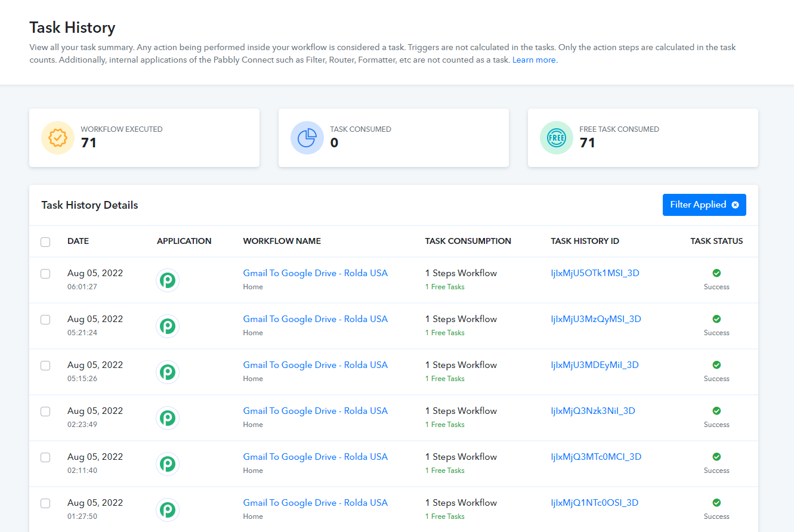
Task: Click the Task Consumed pie chart icon
Action: point(307,138)
